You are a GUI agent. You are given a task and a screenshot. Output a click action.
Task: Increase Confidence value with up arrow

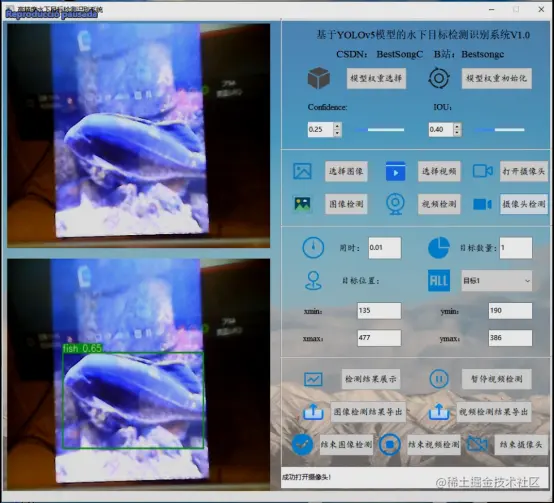point(337,126)
